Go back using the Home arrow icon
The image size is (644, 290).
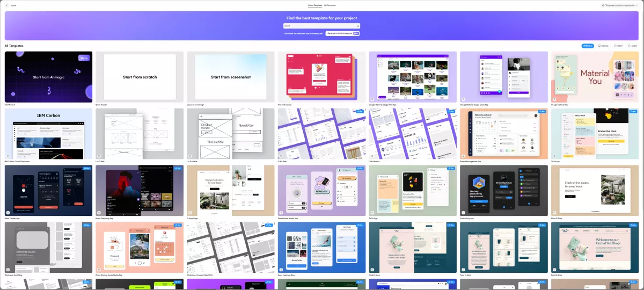point(6,5)
